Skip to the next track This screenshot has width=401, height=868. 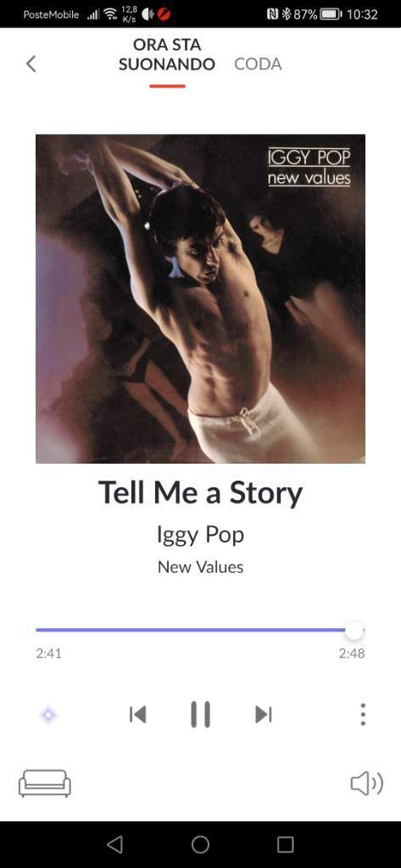tap(264, 715)
